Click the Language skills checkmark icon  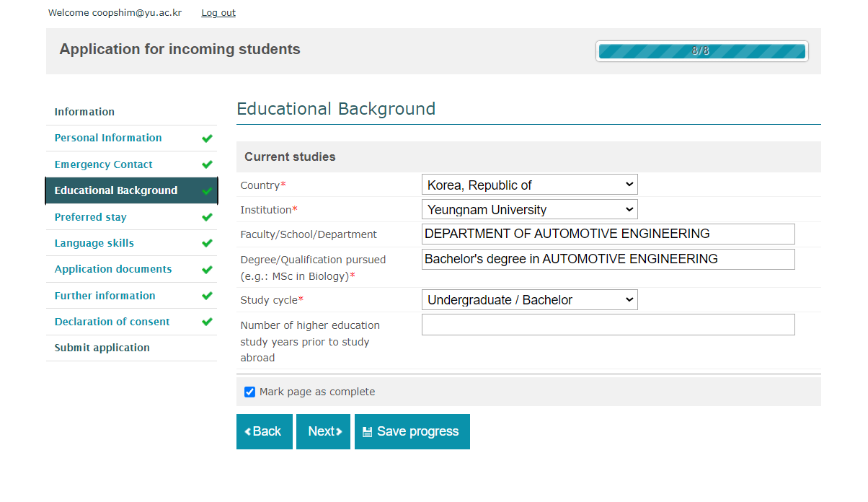(208, 243)
